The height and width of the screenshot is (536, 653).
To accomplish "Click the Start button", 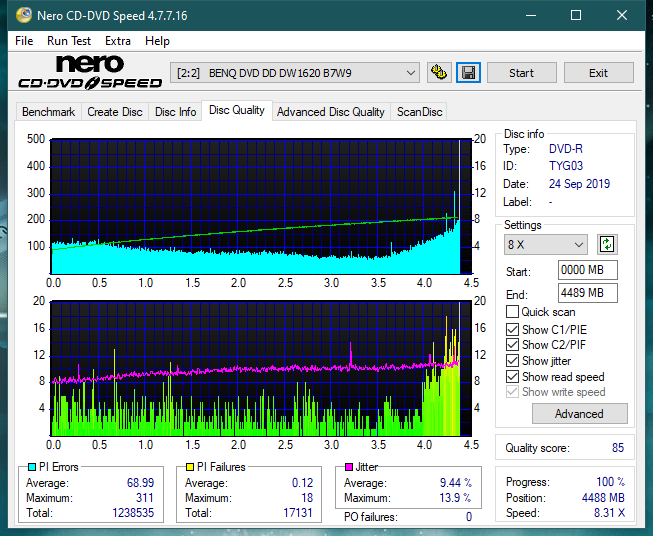I will [521, 73].
